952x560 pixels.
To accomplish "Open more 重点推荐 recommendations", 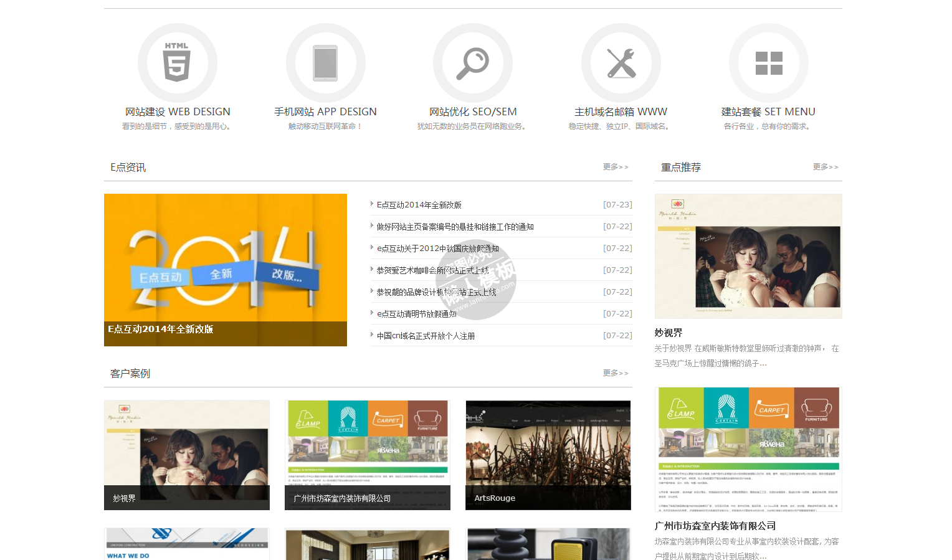I will (825, 167).
